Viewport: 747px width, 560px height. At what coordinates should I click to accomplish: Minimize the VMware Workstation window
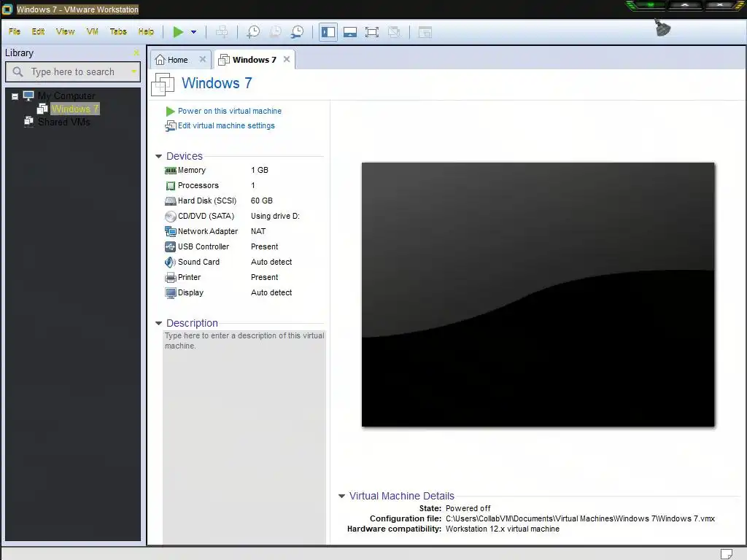tap(649, 6)
